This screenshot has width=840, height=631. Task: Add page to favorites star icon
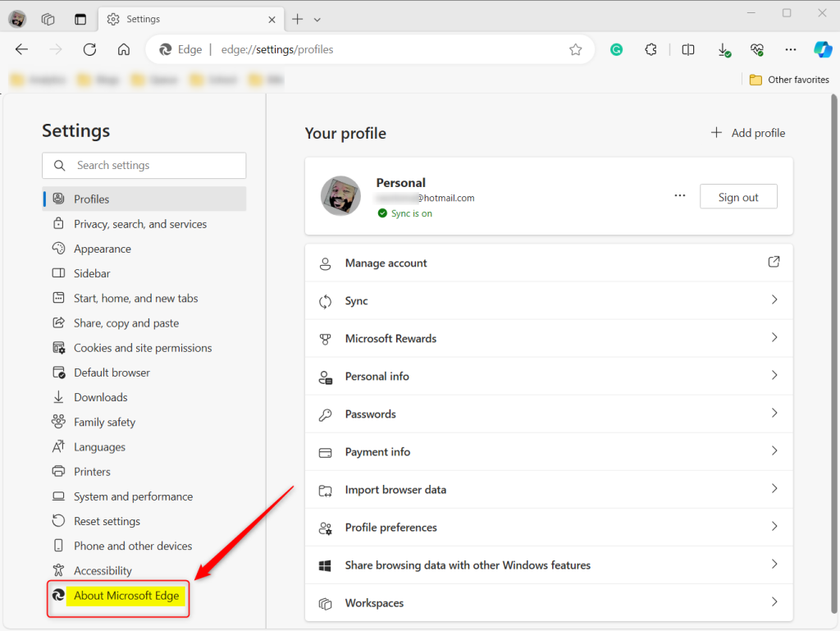pos(575,50)
